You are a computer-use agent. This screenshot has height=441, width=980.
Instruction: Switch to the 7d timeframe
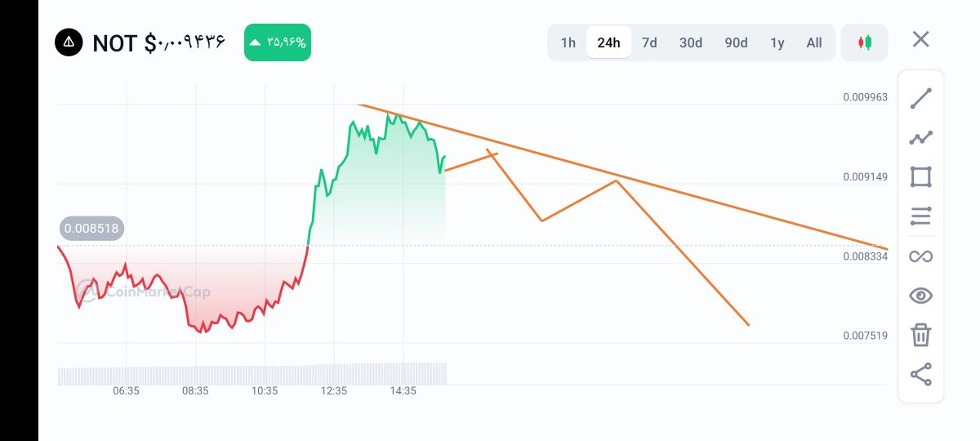tap(649, 42)
